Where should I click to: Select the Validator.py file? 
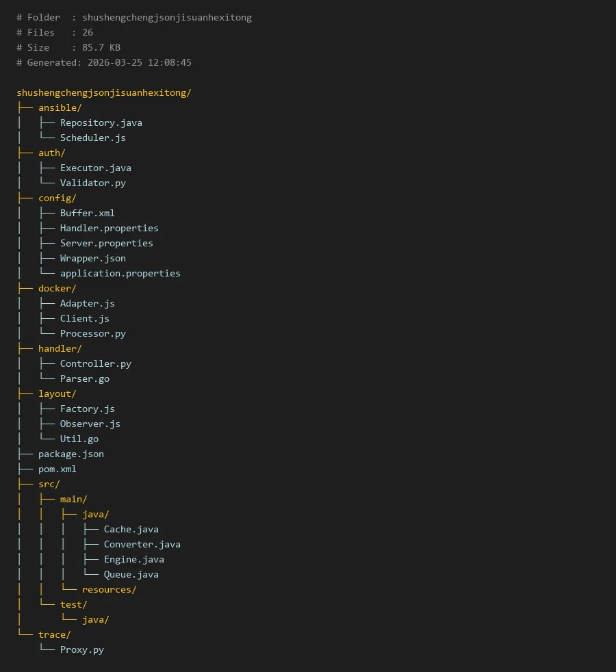click(x=92, y=183)
